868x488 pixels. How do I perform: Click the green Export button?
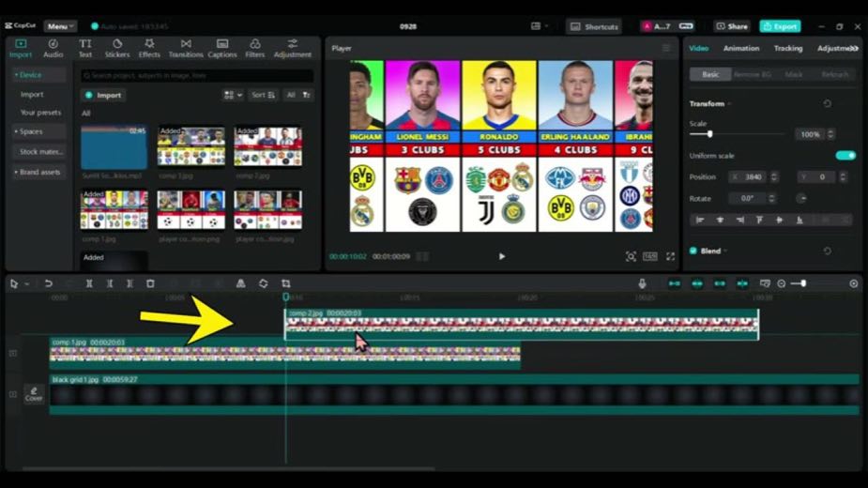(x=780, y=26)
